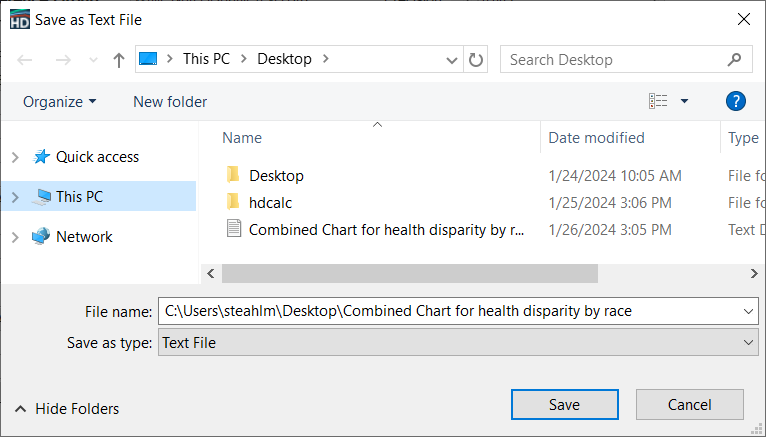Screen dimensions: 766x437
Task: Select the hdcalc folder icon
Action: pyautogui.click(x=233, y=202)
